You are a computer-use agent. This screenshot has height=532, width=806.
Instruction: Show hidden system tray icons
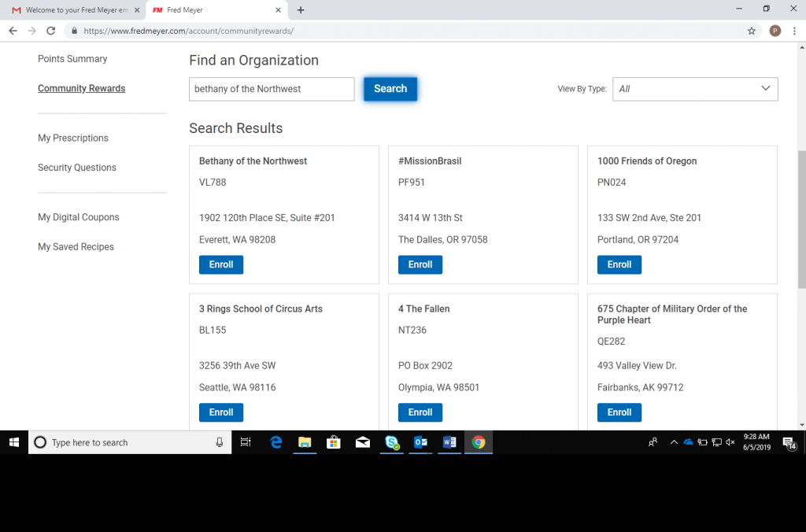[674, 442]
